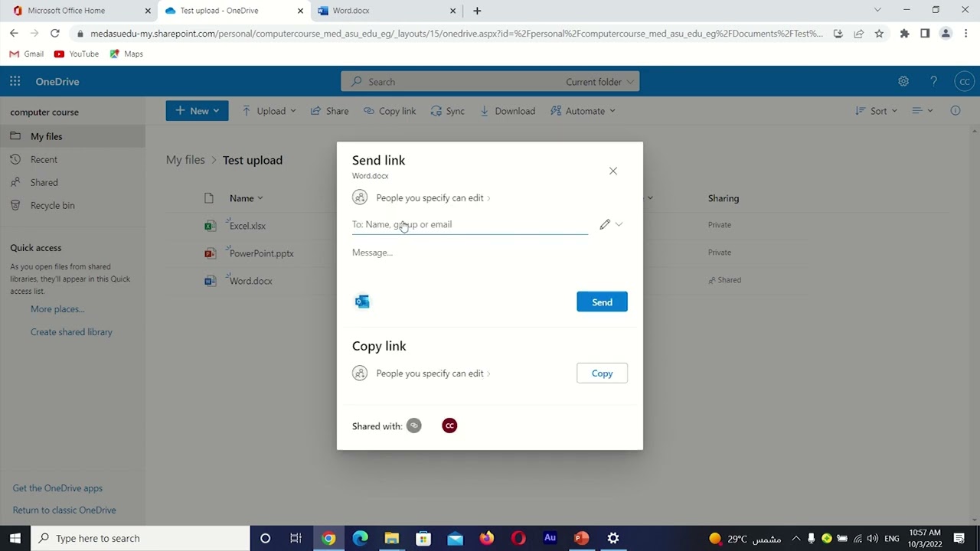Open link settings under Send link
Image resolution: width=980 pixels, height=551 pixels.
[422, 197]
